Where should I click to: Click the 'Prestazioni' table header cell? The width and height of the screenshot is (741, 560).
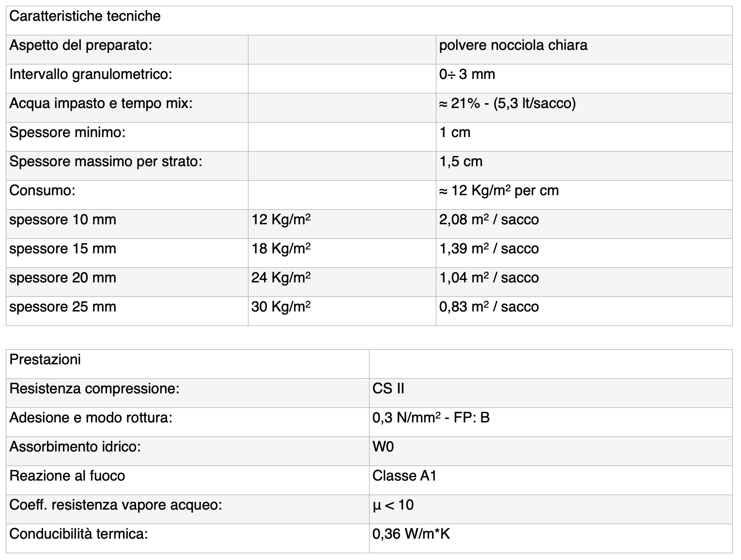coord(46,360)
